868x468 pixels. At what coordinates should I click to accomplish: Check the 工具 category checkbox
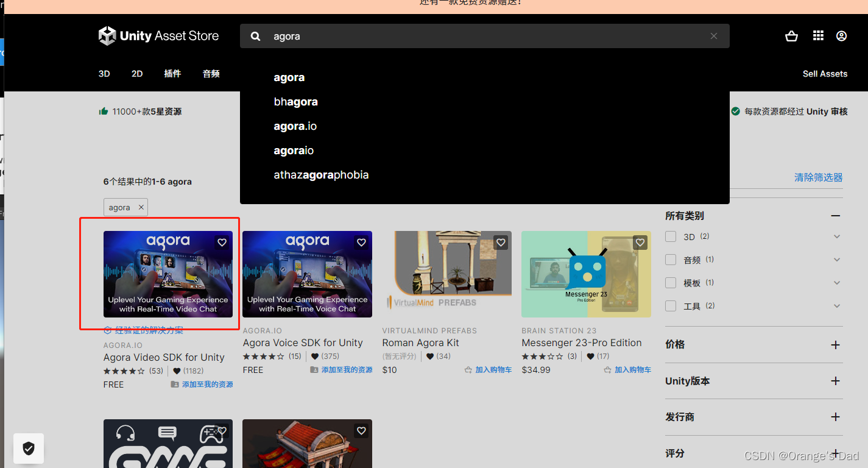pos(671,306)
